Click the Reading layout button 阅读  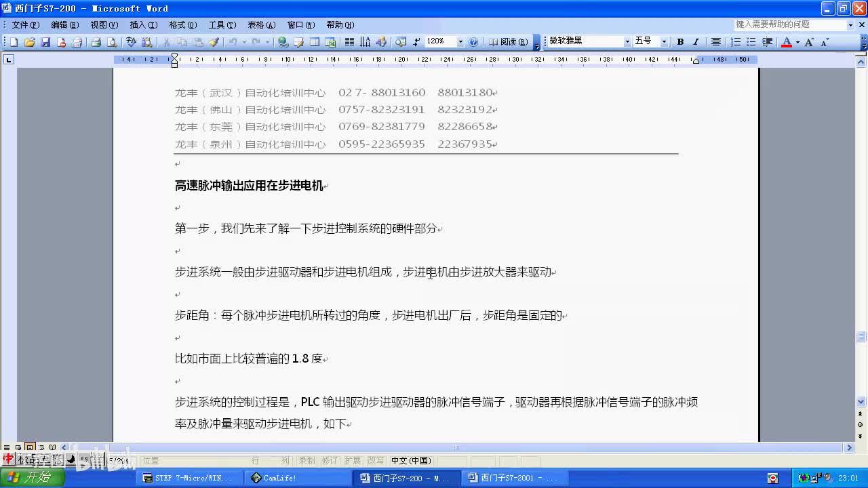508,42
